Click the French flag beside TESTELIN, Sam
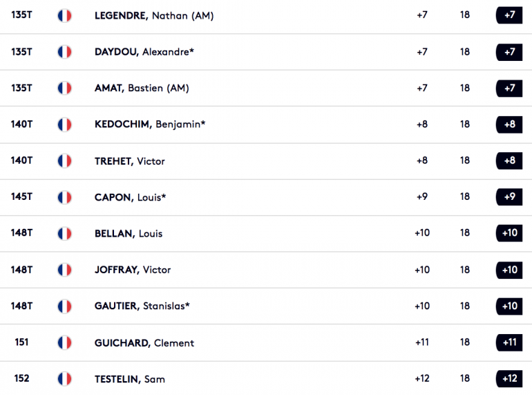This screenshot has height=395, width=532. [x=64, y=379]
